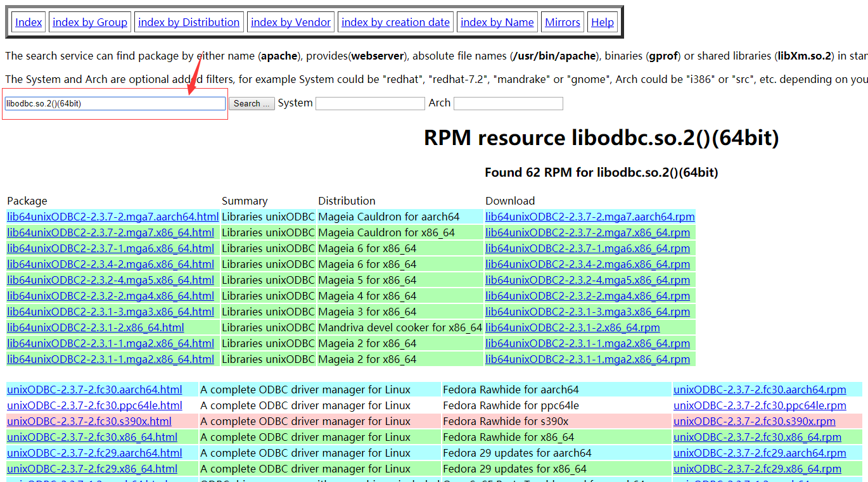Open lib64unixODBC2-2.3.2-4.mga5.x86_64.html package page
Screen dimensions: 868x482
coord(110,280)
